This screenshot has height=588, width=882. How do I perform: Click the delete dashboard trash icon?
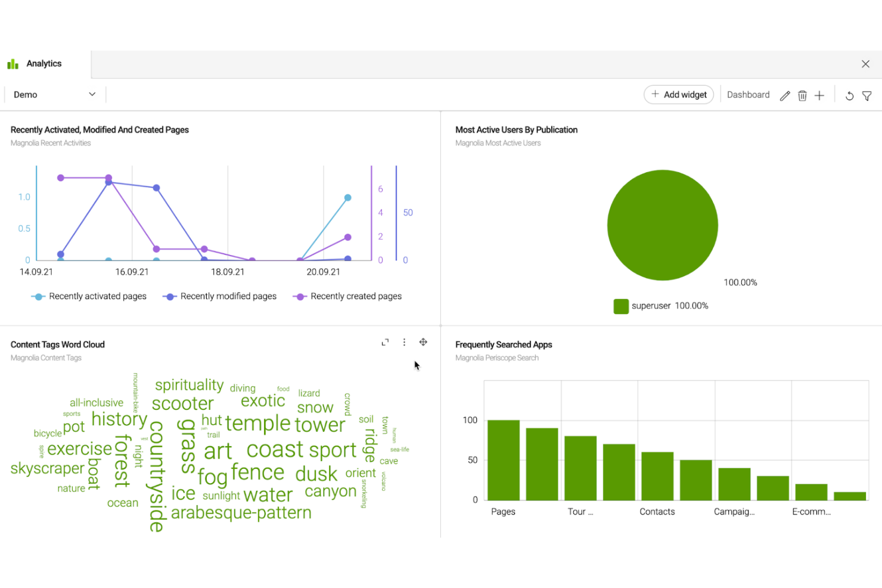point(802,95)
